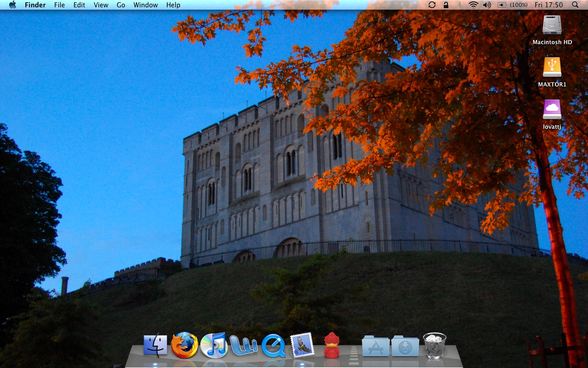Open Mail stamp icon in Dock
This screenshot has height=368, width=588.
302,345
